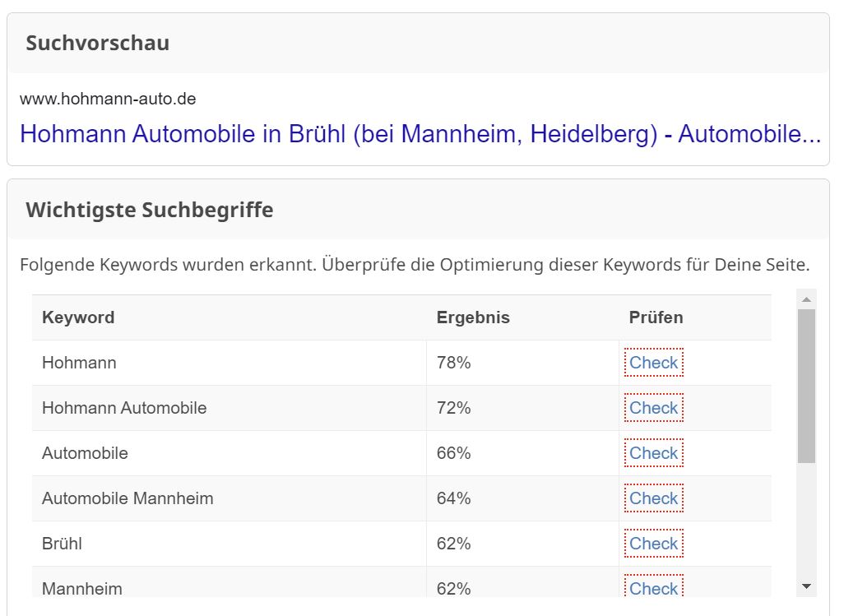Click the keyword table scrollbar thumb
844x616 pixels.
(806, 385)
